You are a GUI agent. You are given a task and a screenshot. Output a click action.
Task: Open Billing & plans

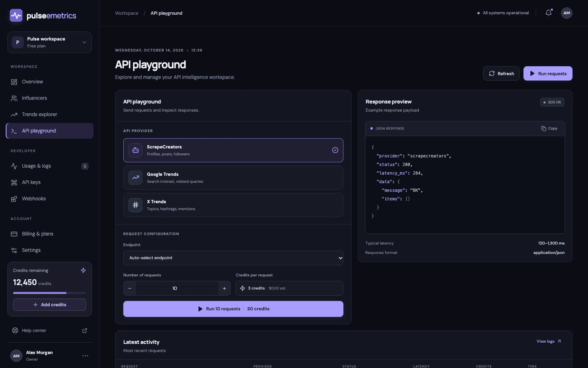(x=49, y=234)
